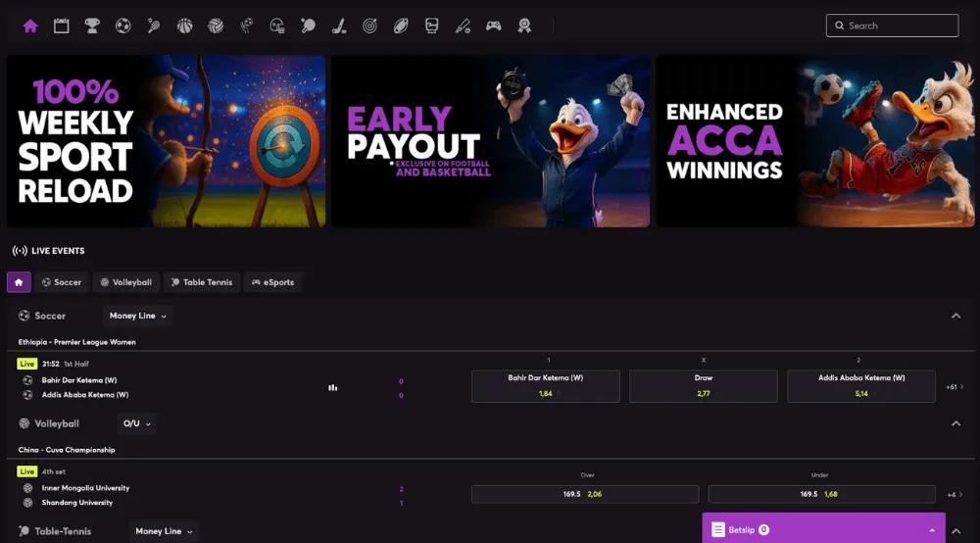Image resolution: width=980 pixels, height=543 pixels.
Task: Open more soccer markets +61 link
Action: point(955,387)
